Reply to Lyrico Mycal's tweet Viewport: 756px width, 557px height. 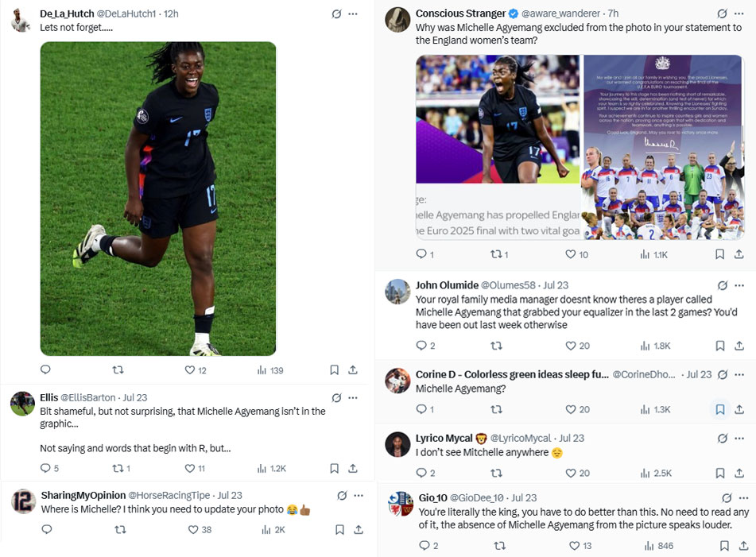tap(421, 473)
